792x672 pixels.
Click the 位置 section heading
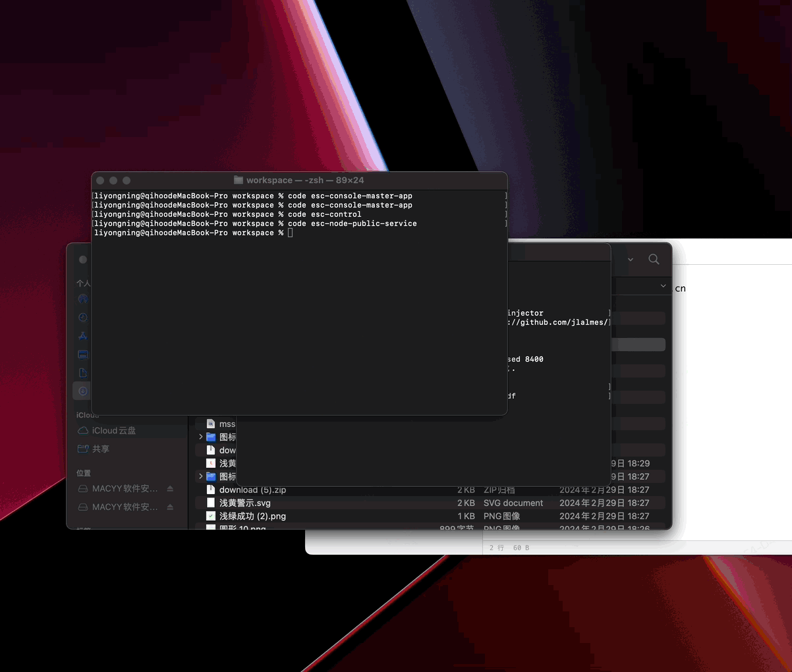82,473
